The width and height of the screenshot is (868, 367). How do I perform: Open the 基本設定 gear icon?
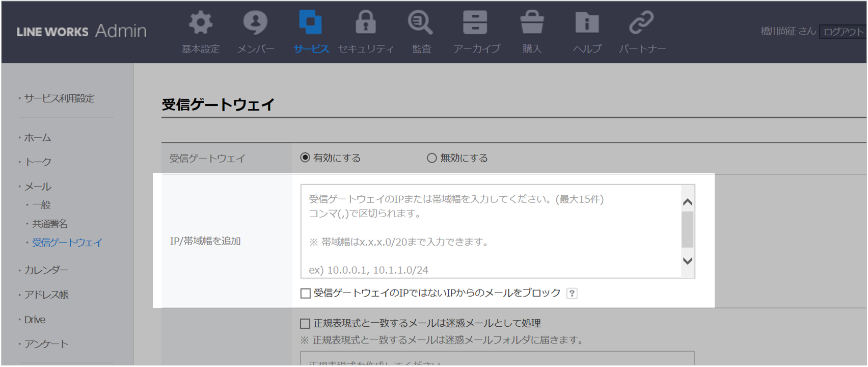pyautogui.click(x=200, y=23)
